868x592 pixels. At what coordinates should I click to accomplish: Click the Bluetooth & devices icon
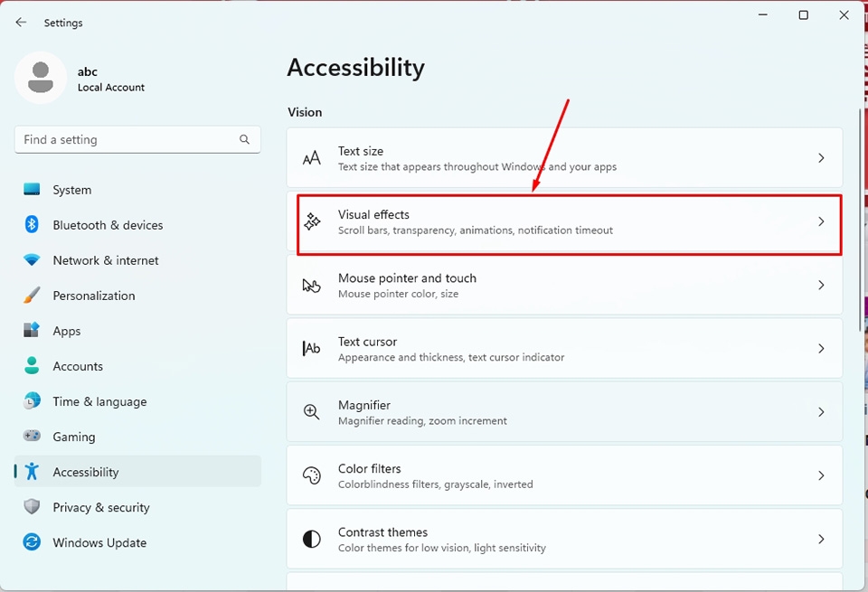(32, 225)
